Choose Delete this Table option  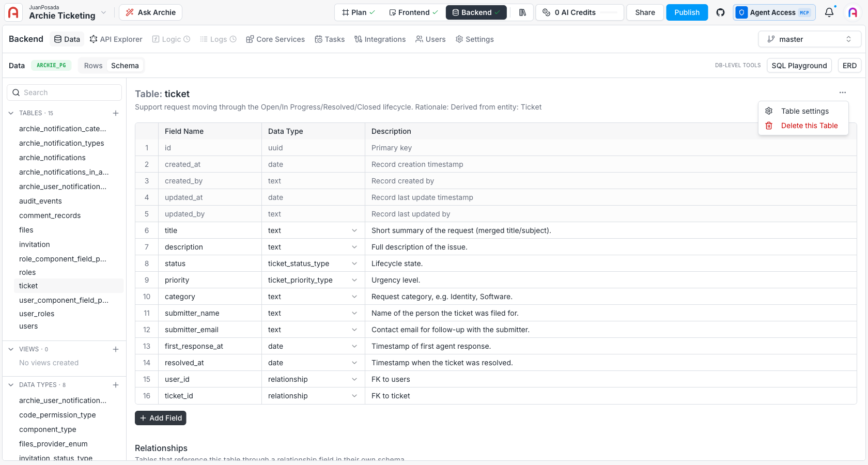coord(803,126)
